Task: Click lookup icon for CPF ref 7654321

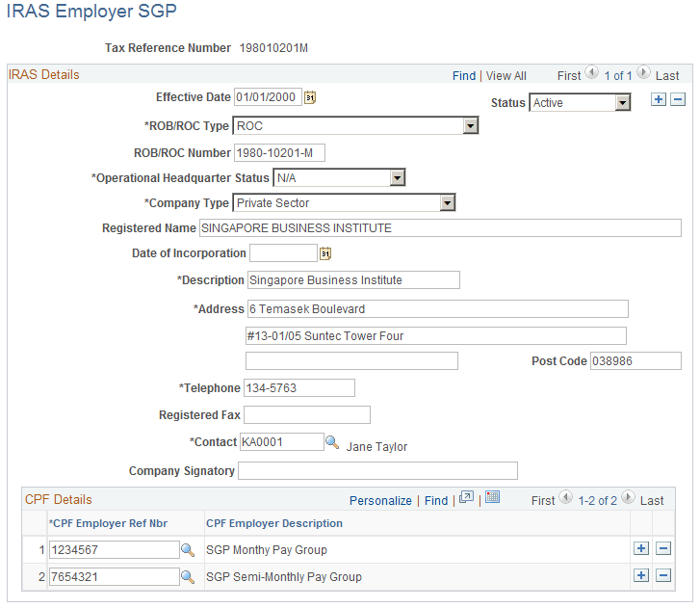Action: pyautogui.click(x=188, y=577)
